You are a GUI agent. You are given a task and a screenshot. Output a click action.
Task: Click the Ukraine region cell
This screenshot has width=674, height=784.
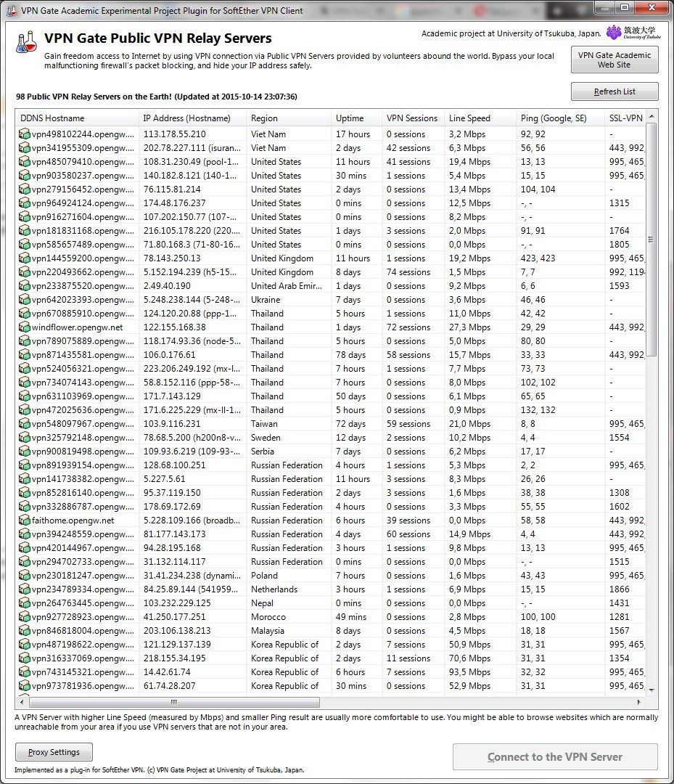pos(266,300)
